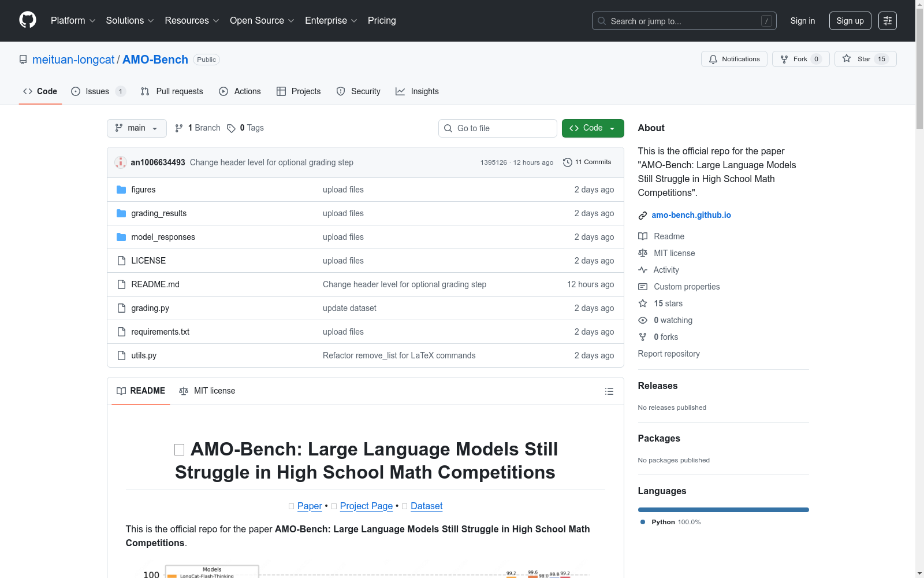Switch to the Projects tab

point(299,91)
